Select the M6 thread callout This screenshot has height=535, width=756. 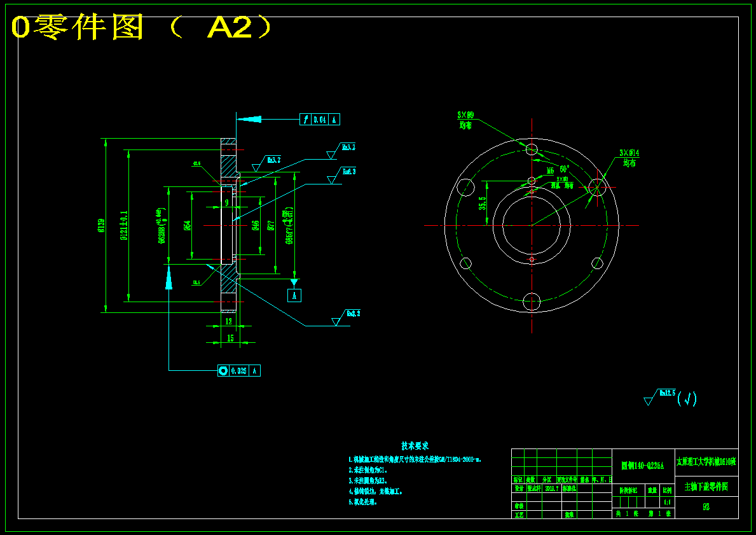[x=550, y=170]
